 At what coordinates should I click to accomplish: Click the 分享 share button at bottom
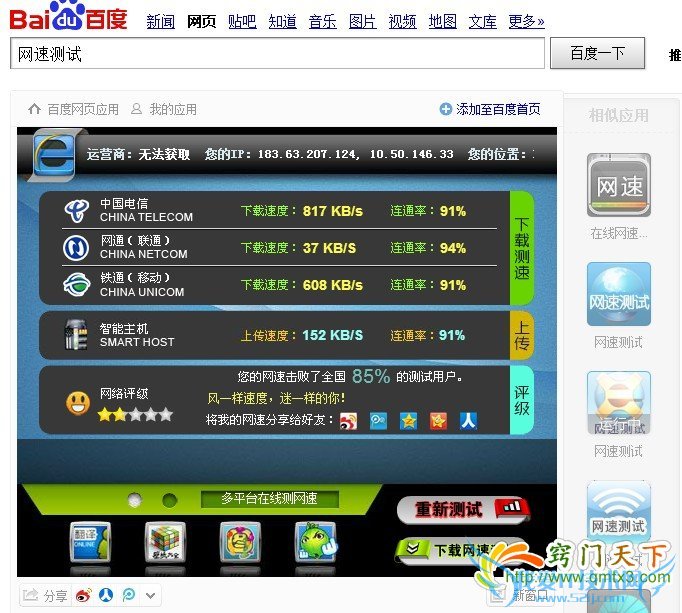click(x=45, y=596)
